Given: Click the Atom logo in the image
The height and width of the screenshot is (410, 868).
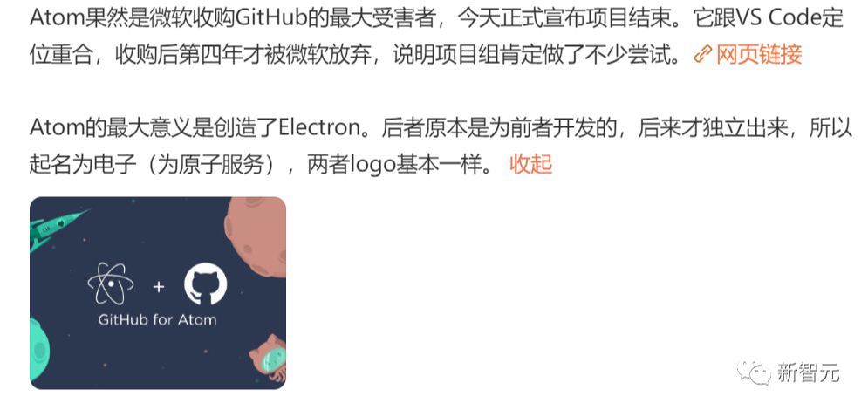Looking at the screenshot, I should coord(111,284).
